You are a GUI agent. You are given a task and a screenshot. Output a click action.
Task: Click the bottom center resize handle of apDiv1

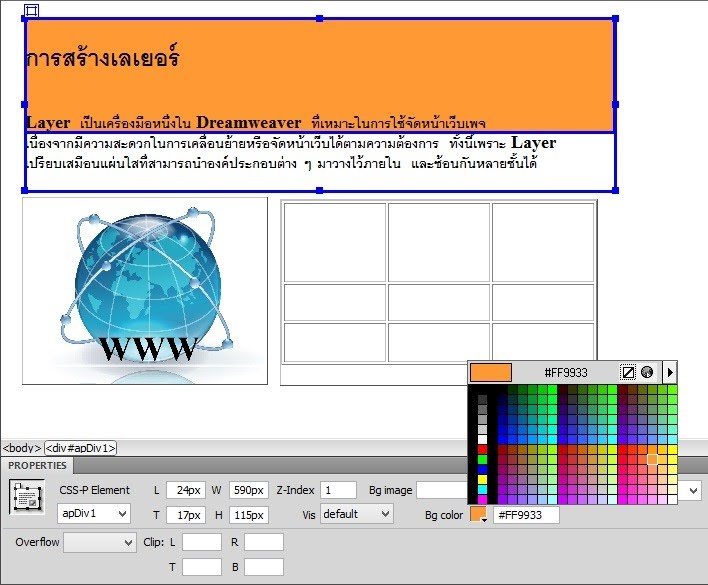coord(320,190)
